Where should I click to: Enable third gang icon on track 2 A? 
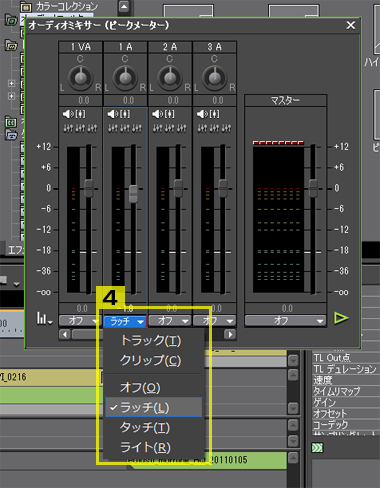(182, 128)
